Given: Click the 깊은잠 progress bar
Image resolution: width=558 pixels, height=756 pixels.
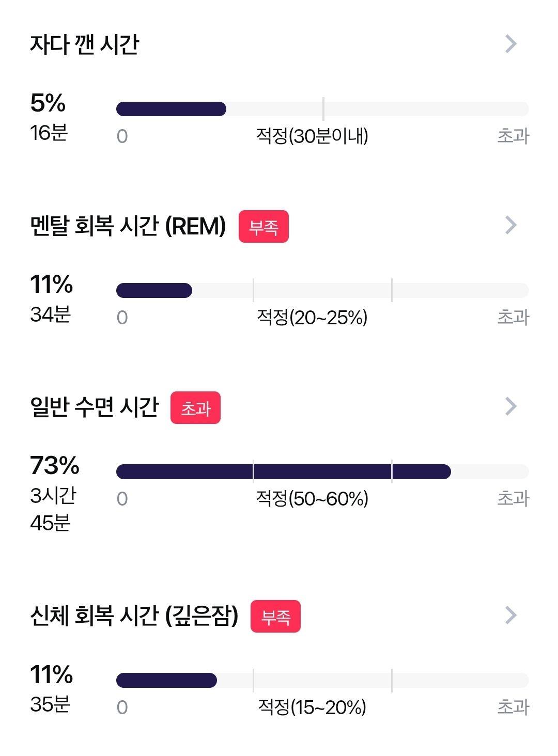Looking at the screenshot, I should click(322, 681).
